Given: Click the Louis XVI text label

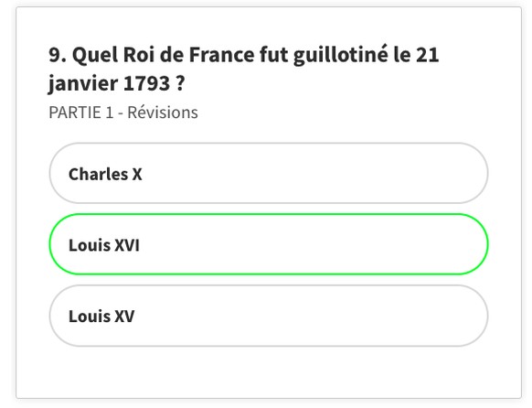Looking at the screenshot, I should click(104, 245).
